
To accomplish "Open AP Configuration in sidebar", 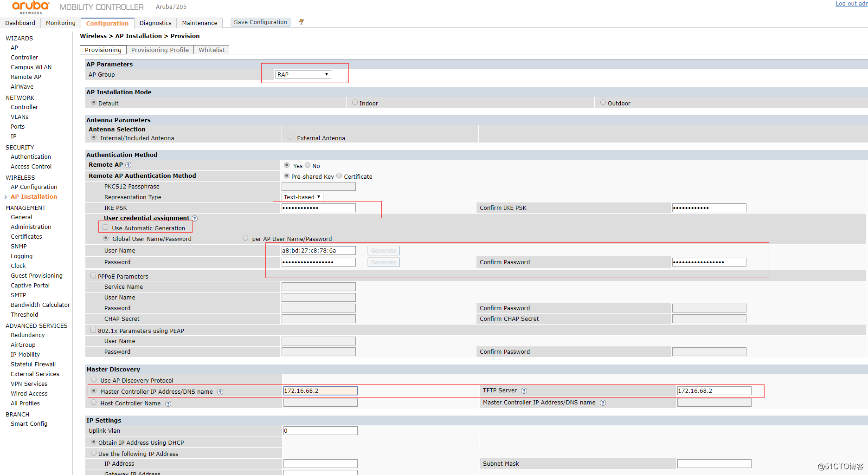I will point(34,187).
